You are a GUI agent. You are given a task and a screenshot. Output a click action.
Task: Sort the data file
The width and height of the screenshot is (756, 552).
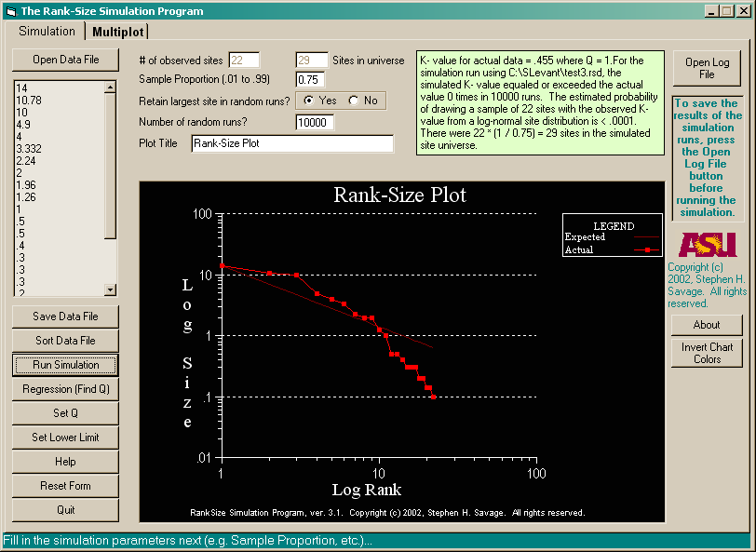(65, 341)
